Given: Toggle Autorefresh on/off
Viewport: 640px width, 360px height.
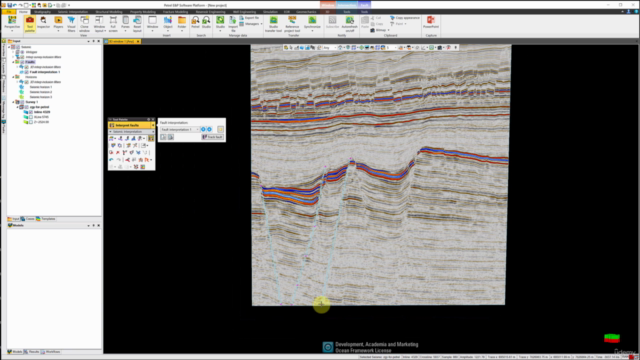Looking at the screenshot, I should coord(349,24).
